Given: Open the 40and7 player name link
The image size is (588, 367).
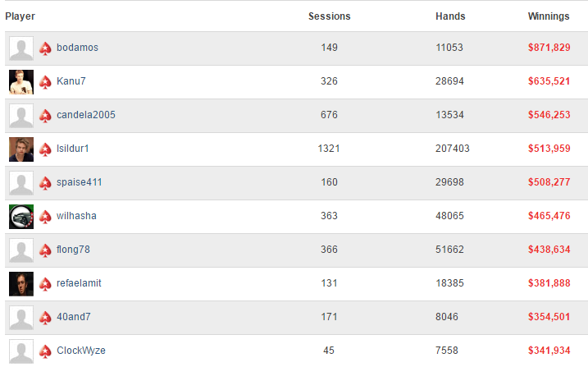Looking at the screenshot, I should 74,317.
